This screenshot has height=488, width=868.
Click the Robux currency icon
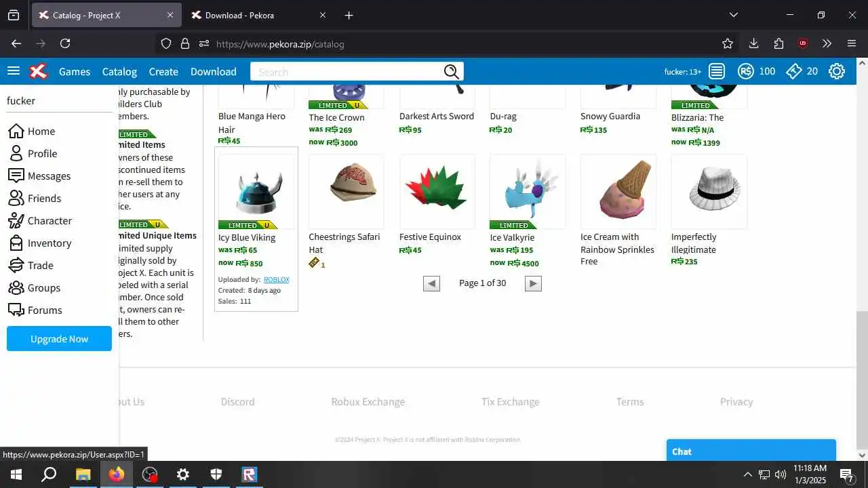click(x=746, y=71)
